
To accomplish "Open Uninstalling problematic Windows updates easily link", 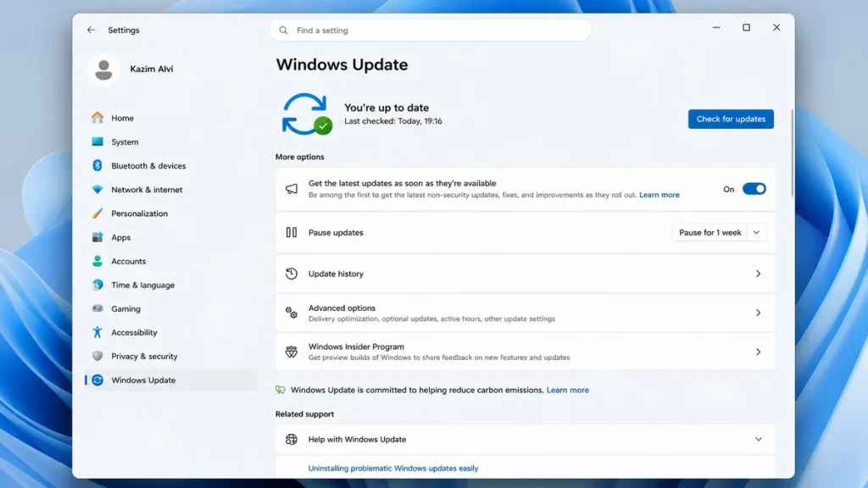I will tap(393, 468).
